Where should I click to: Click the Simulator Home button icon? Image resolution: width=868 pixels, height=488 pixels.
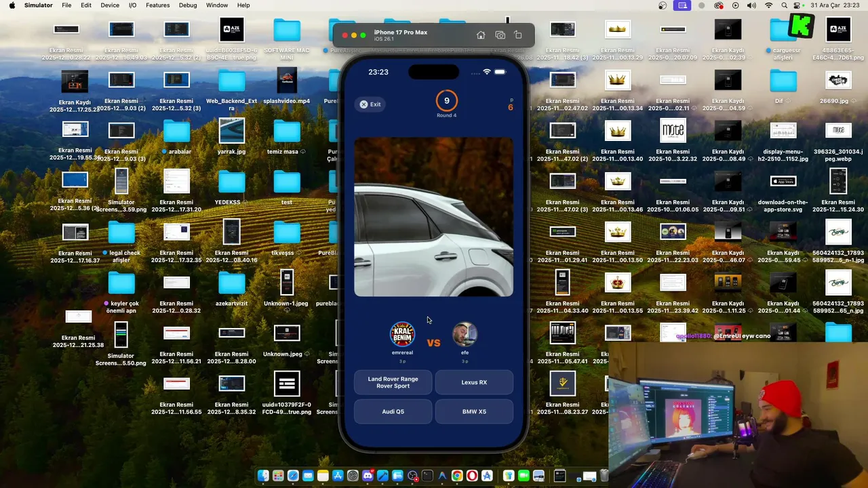481,35
